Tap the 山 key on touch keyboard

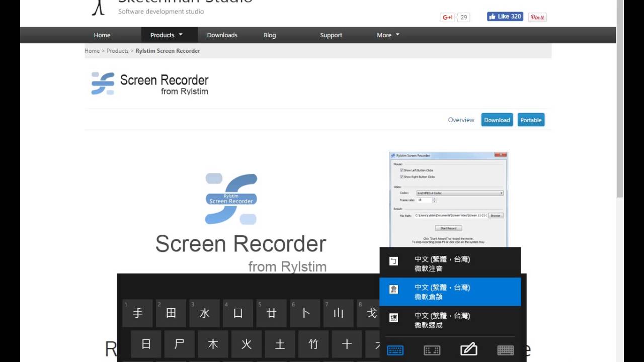[338, 313]
